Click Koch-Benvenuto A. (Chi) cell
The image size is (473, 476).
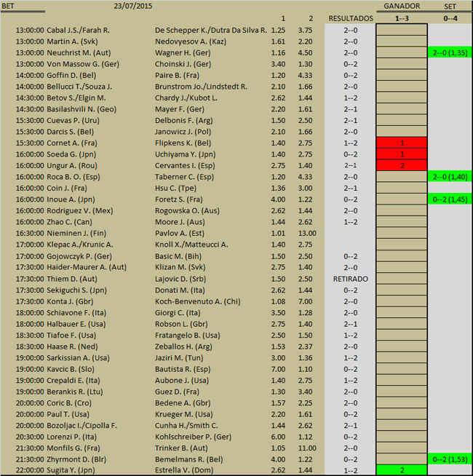point(198,301)
